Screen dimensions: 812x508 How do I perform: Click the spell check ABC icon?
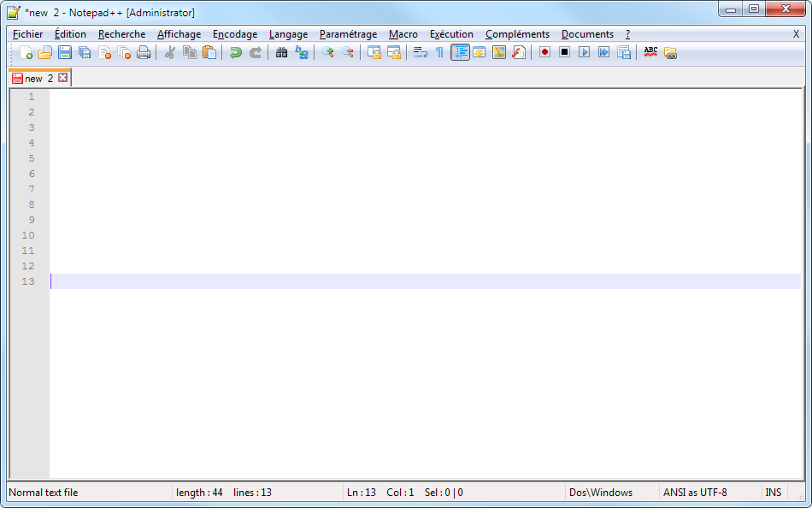650,52
